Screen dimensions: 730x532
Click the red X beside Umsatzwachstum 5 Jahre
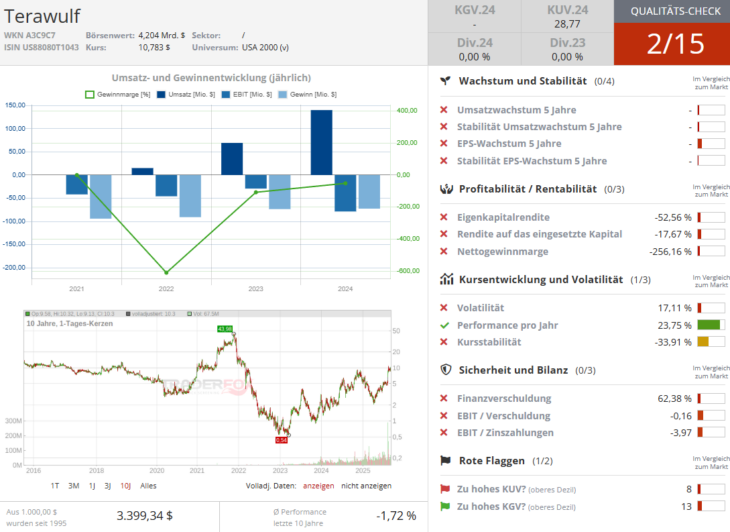(x=444, y=110)
